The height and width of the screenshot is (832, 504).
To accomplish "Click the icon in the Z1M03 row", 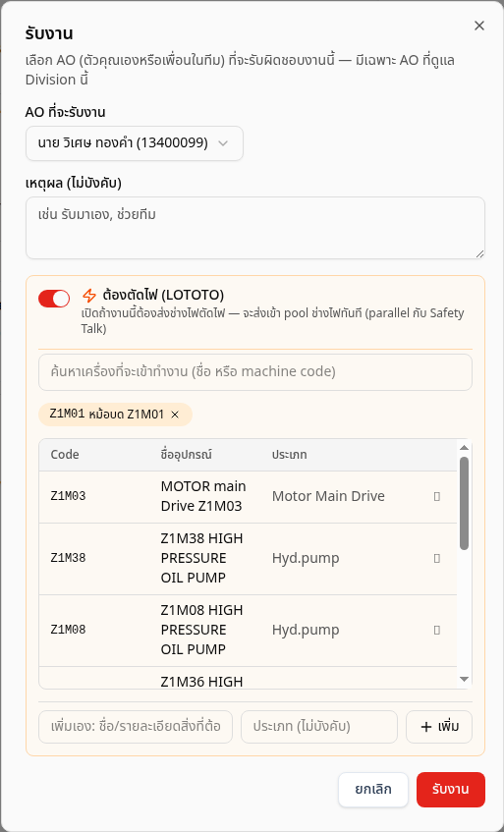I will pyautogui.click(x=436, y=496).
